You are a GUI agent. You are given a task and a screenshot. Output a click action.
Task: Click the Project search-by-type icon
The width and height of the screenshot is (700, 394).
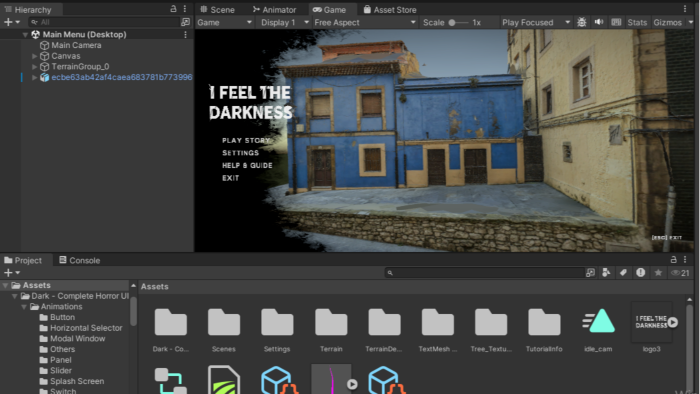coord(590,273)
